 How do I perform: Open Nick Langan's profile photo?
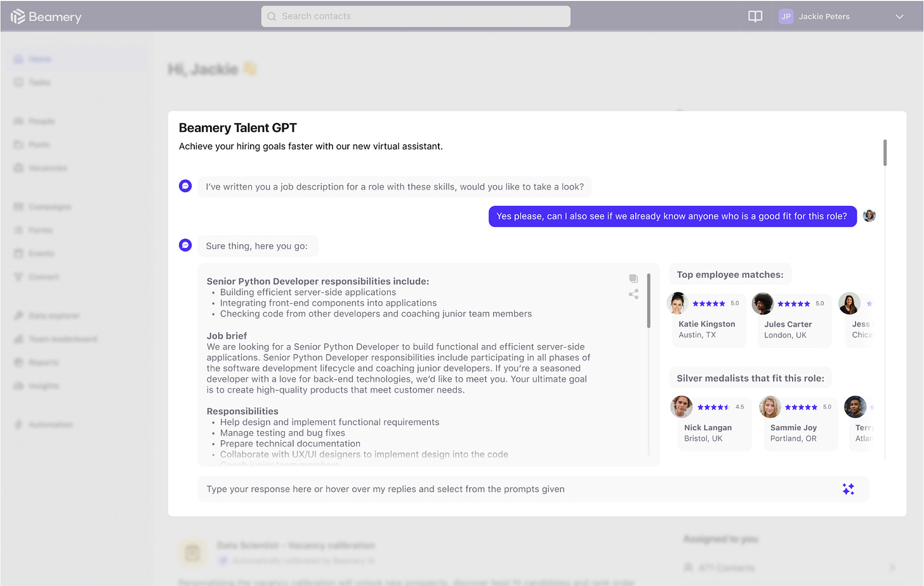(x=682, y=407)
